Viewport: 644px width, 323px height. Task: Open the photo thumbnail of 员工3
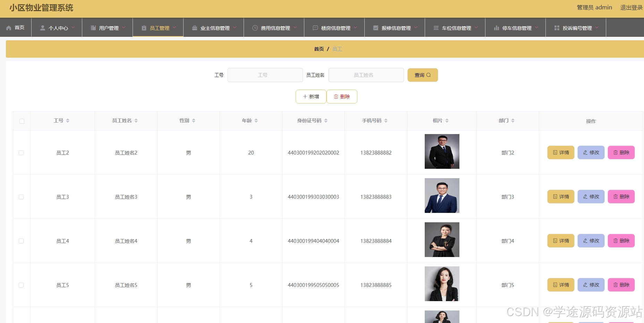(x=442, y=196)
